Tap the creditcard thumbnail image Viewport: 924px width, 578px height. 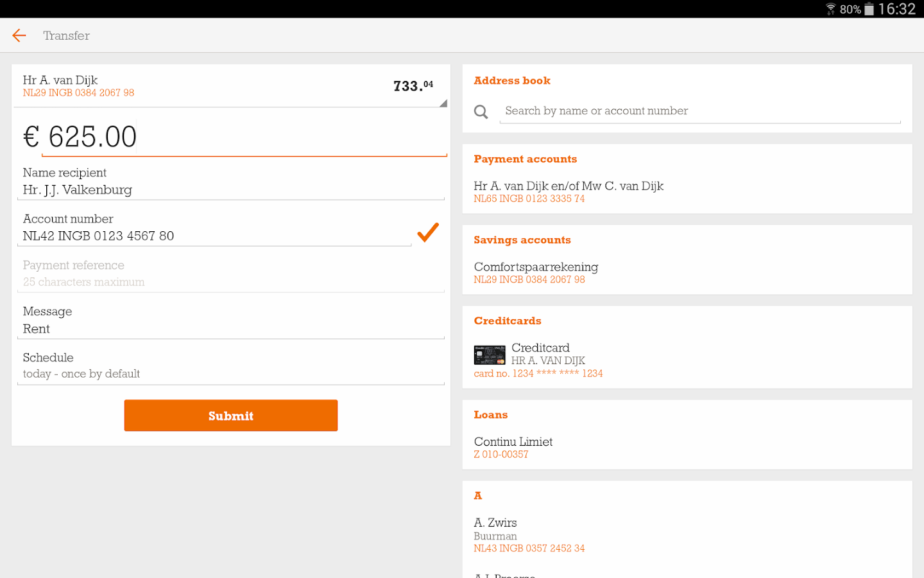[489, 355]
